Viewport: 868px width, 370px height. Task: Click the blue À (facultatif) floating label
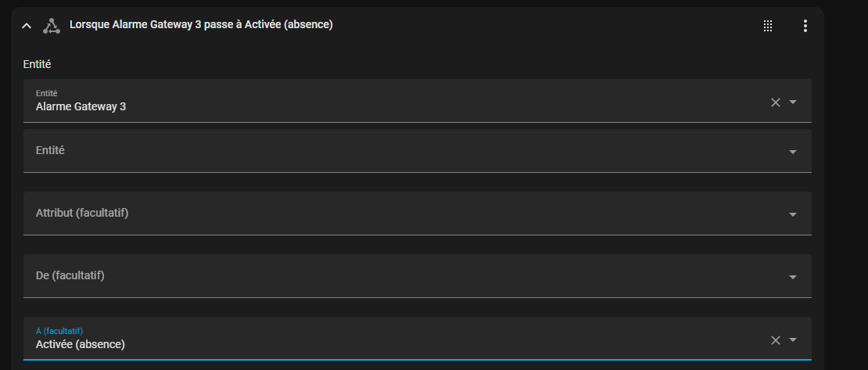pos(59,331)
